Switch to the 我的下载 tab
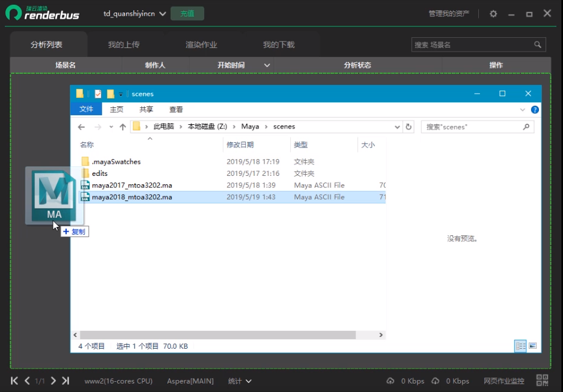Screen dimensions: 563x392 click(279, 44)
